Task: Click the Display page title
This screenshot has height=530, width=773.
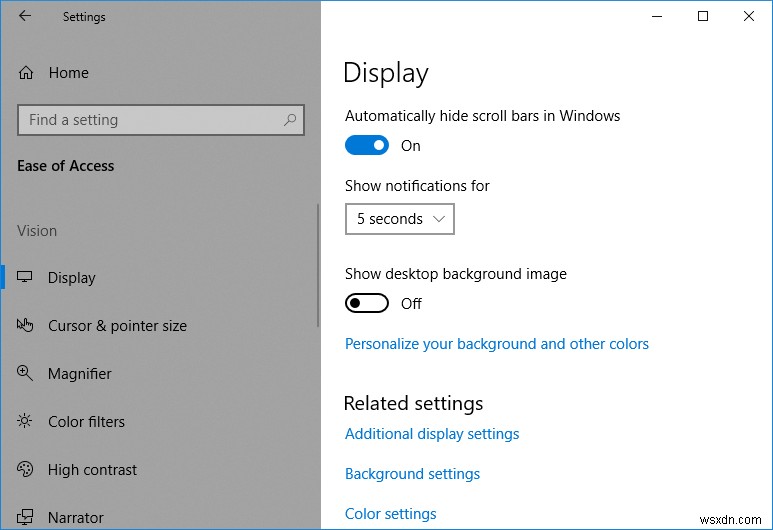Action: [386, 73]
